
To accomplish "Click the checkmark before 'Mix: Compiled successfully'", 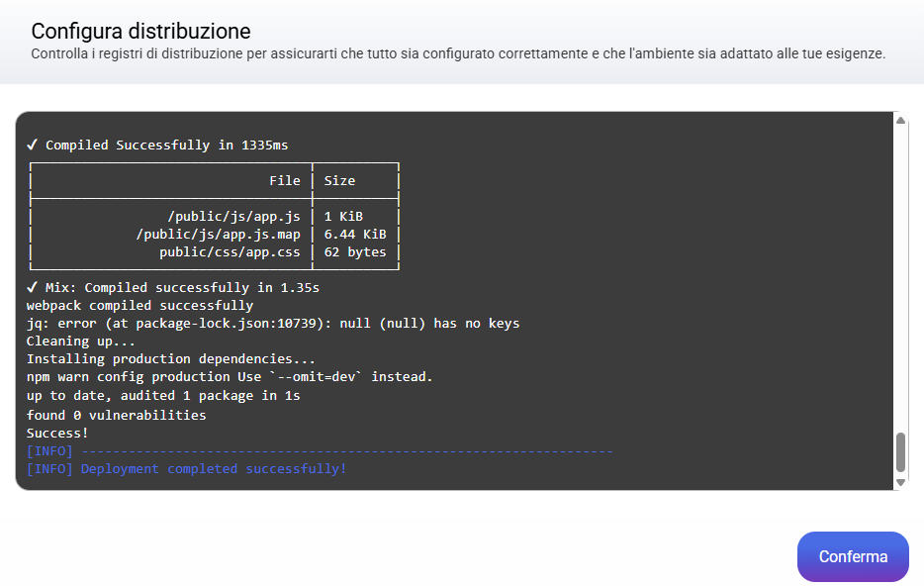I will pos(33,287).
